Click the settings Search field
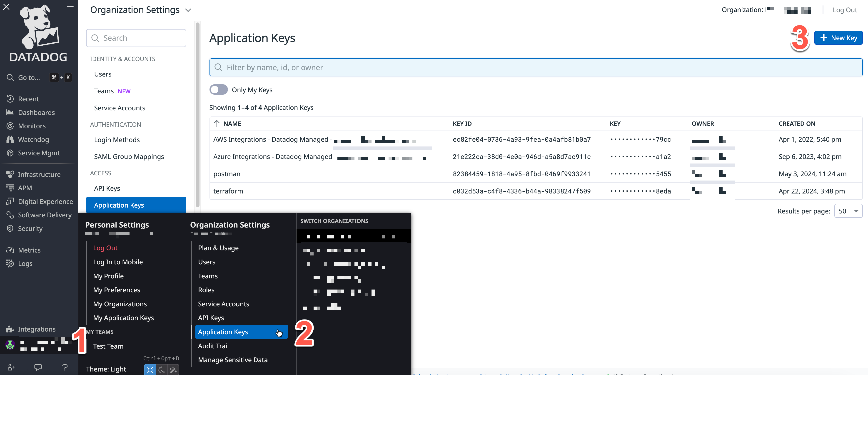Screen dimensions: 868x436 click(136, 38)
